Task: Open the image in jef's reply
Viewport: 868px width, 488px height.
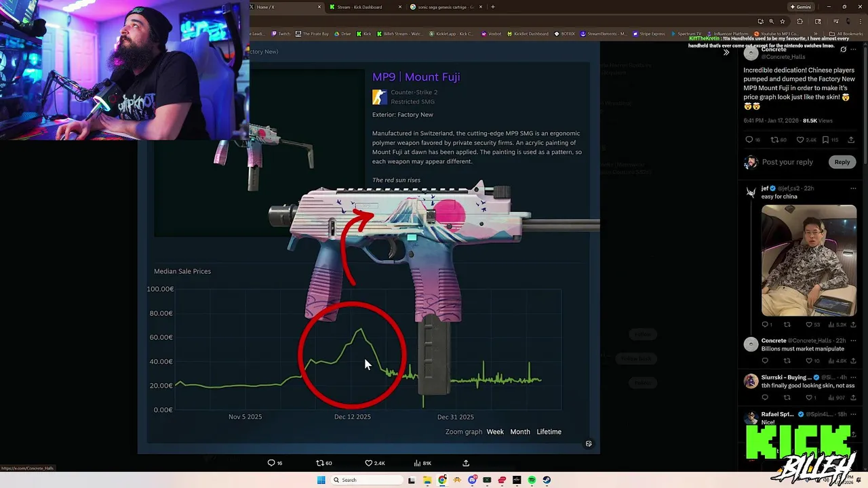Action: point(809,260)
